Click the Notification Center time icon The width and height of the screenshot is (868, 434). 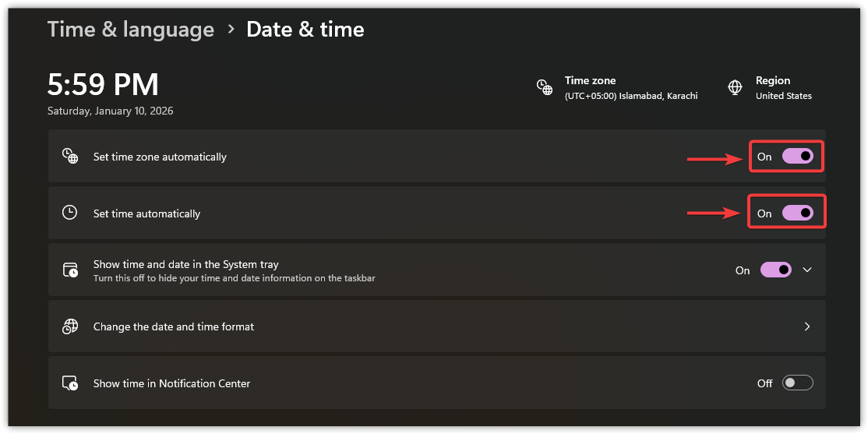pos(70,383)
